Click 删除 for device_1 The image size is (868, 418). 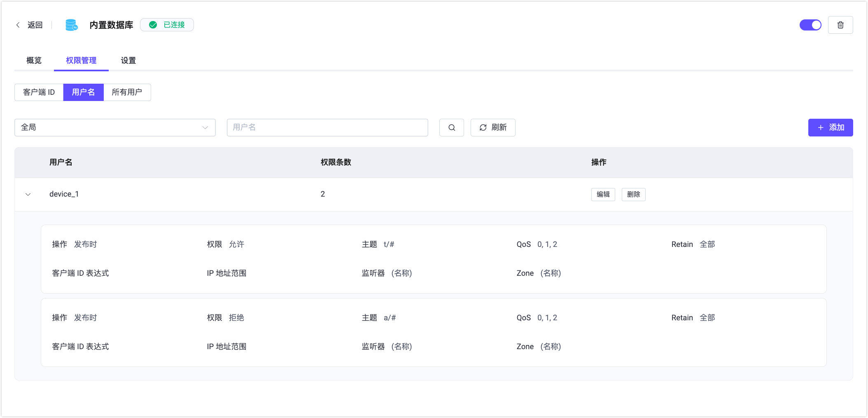pyautogui.click(x=633, y=195)
